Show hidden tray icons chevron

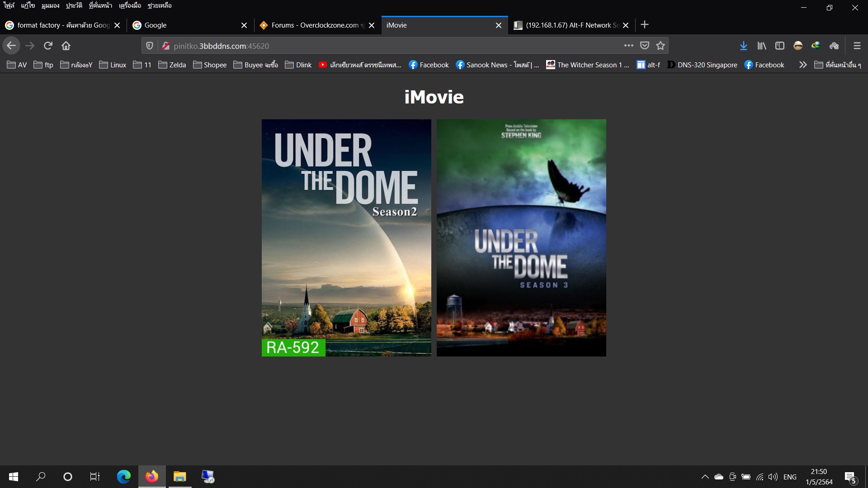coord(705,477)
